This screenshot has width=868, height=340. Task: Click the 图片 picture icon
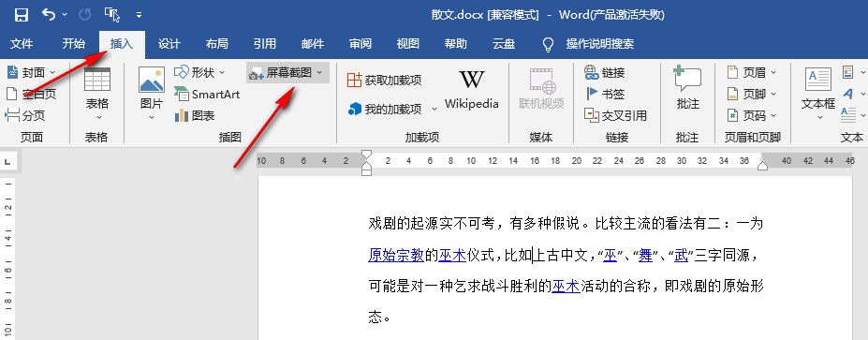point(152,80)
